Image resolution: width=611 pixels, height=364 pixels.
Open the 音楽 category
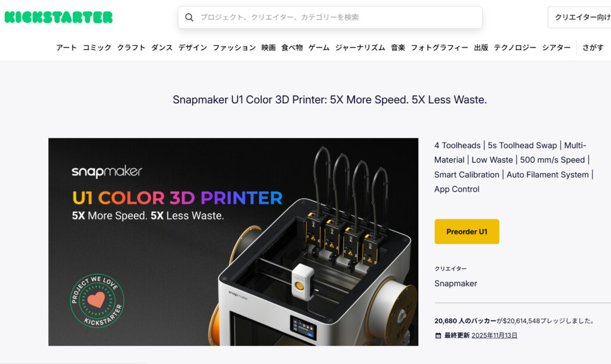point(398,48)
